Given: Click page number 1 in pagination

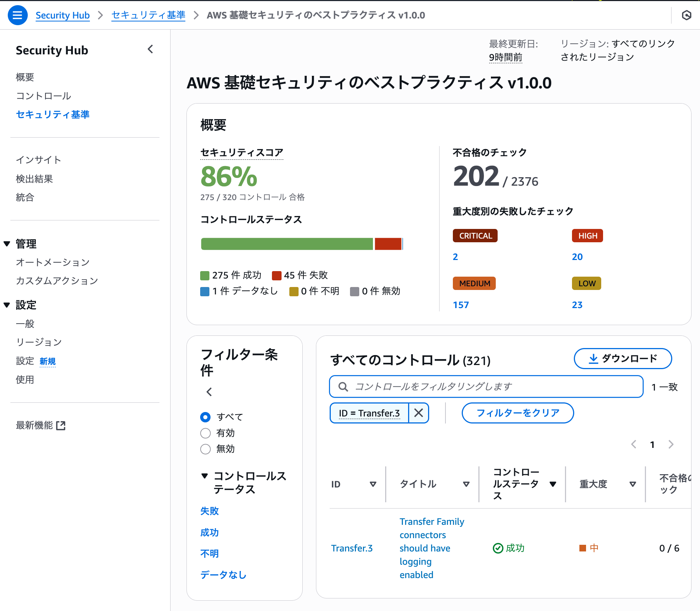Looking at the screenshot, I should [x=652, y=444].
